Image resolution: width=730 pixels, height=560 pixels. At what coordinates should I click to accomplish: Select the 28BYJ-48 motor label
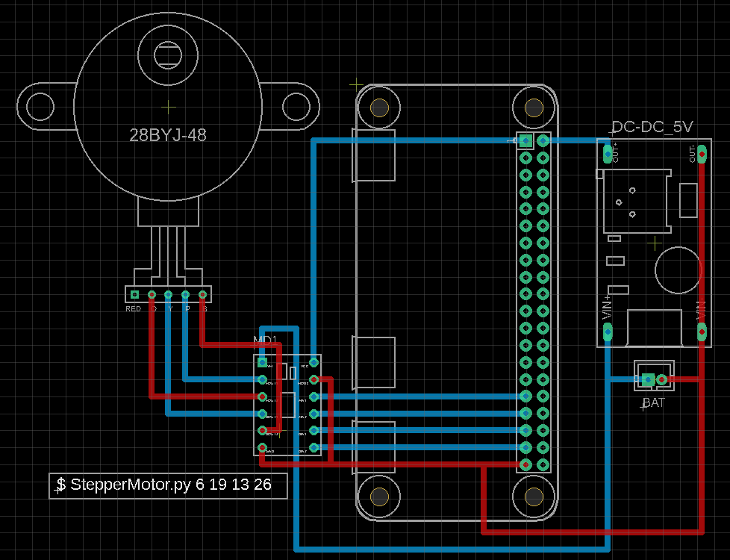[168, 135]
